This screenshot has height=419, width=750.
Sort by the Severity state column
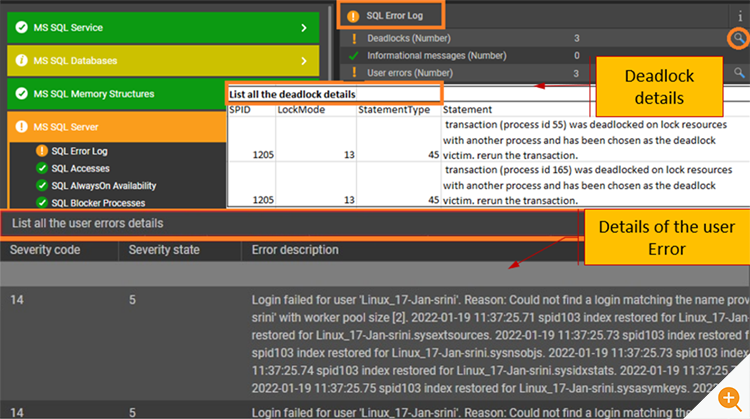tap(164, 250)
